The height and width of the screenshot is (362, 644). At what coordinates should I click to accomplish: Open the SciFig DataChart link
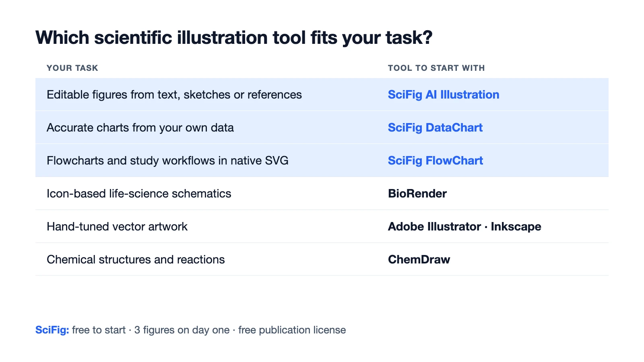tap(435, 128)
